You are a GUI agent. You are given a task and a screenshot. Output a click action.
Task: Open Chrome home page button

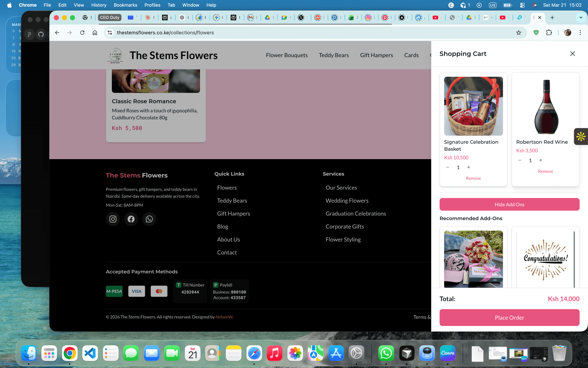pyautogui.click(x=95, y=33)
